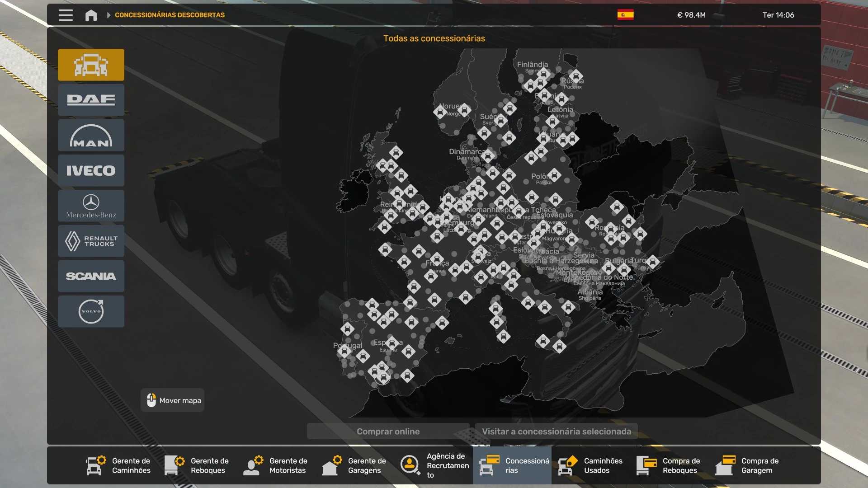Filter map by Scania dealers

point(91,276)
